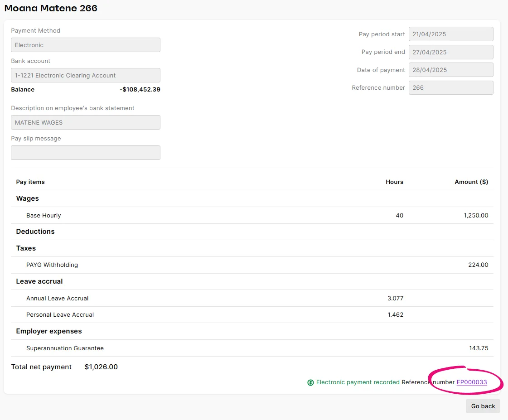
Task: Click the Deductions section header
Action: coord(35,232)
